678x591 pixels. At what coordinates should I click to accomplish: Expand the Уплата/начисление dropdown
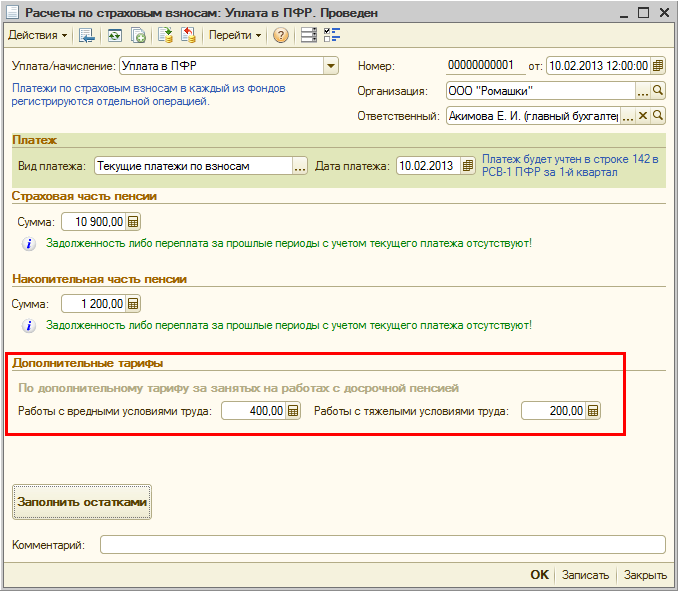(x=331, y=66)
